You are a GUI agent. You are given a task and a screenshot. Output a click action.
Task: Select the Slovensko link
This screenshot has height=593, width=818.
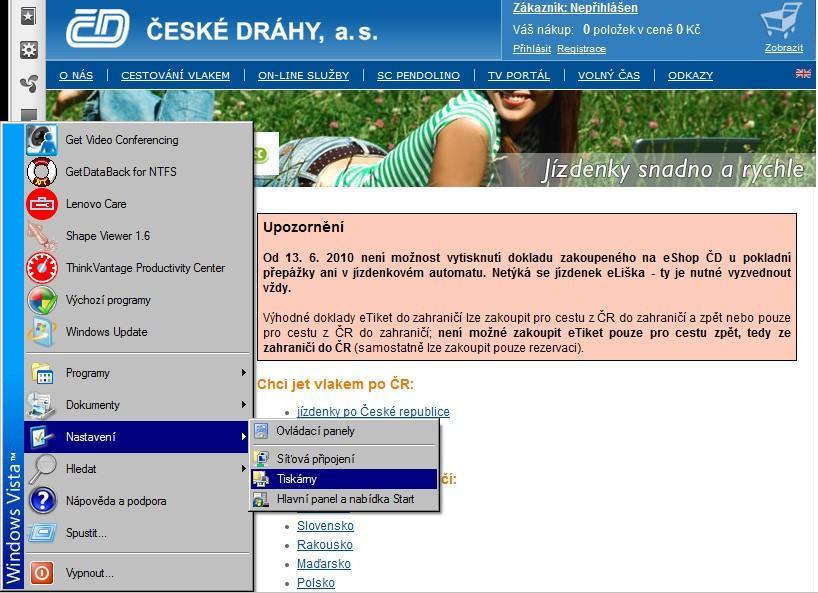pos(326,526)
